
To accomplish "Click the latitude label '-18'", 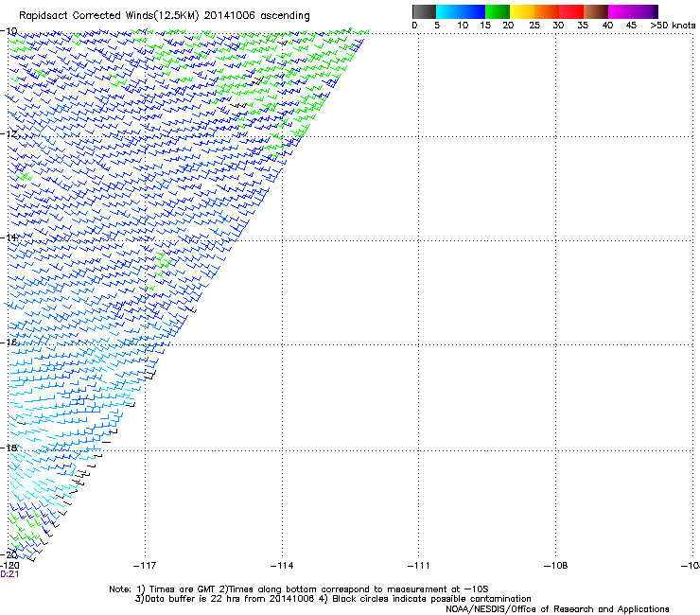I will (x=9, y=448).
